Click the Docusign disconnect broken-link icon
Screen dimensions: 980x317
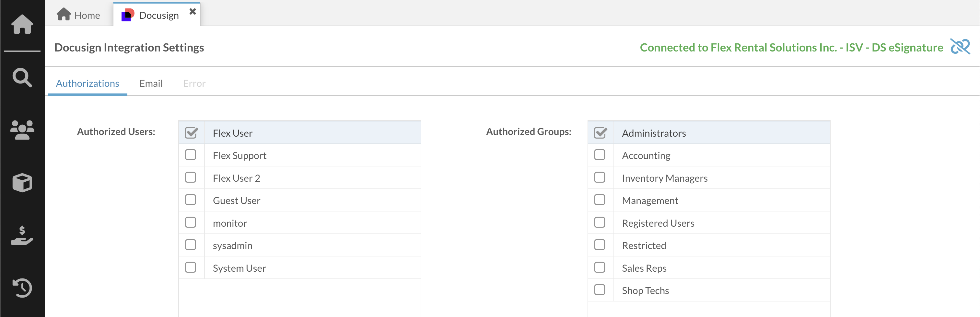point(960,47)
